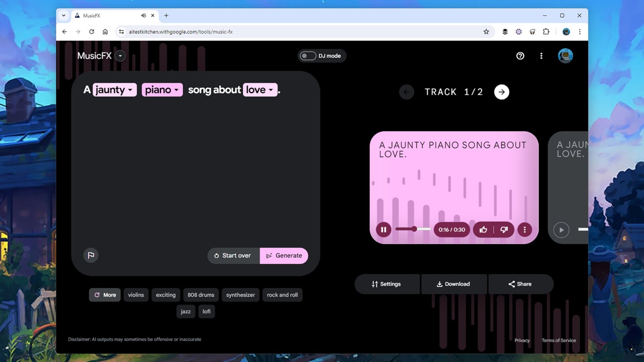Toggle the jazz style chip
Image resolution: width=644 pixels, height=362 pixels.
186,311
